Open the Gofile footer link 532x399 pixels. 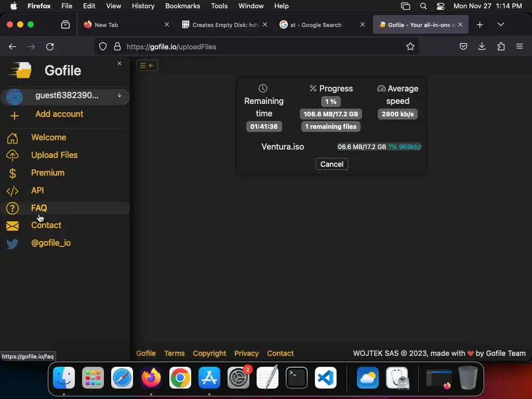146,353
